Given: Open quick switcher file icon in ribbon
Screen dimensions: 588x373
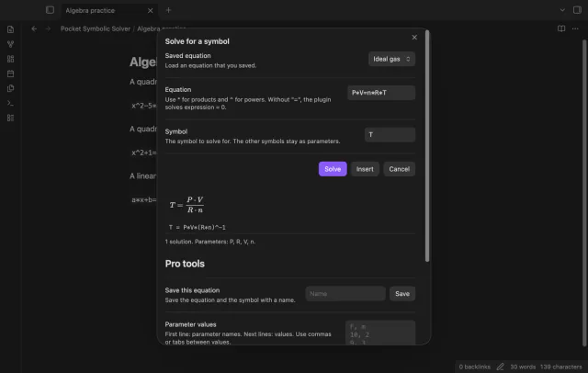Looking at the screenshot, I should tap(10, 29).
